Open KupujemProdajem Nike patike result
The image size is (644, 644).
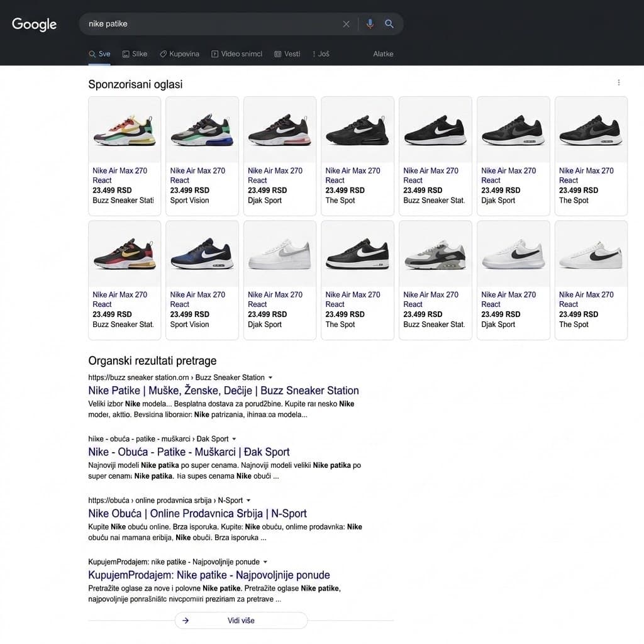(209, 575)
